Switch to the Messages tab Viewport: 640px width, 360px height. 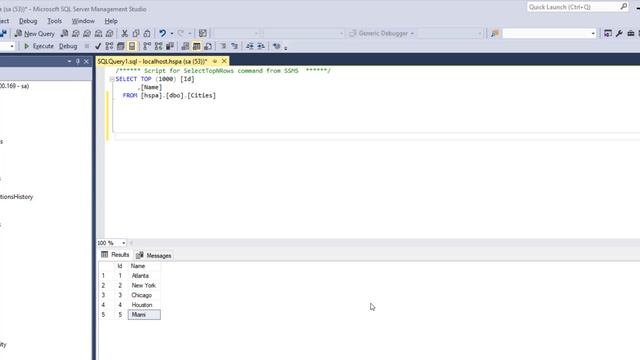click(153, 256)
